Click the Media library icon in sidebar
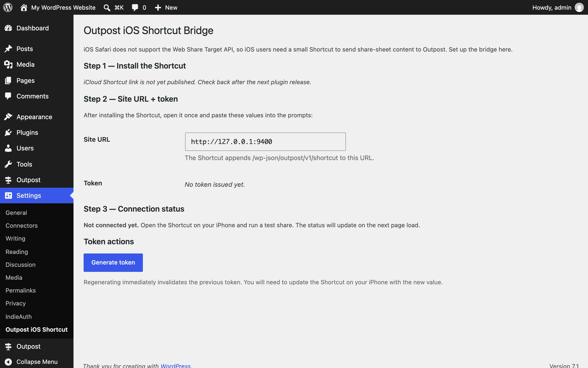This screenshot has width=588, height=368. [8, 64]
